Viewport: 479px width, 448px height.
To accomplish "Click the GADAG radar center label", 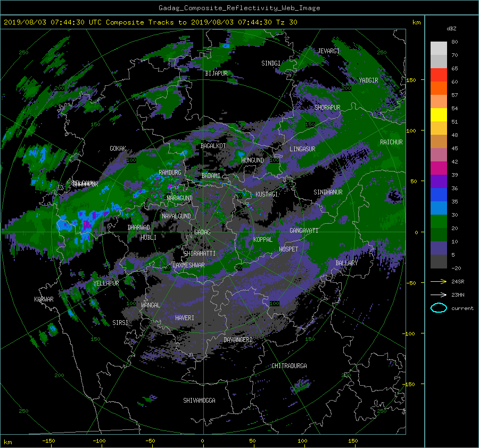I will point(202,232).
